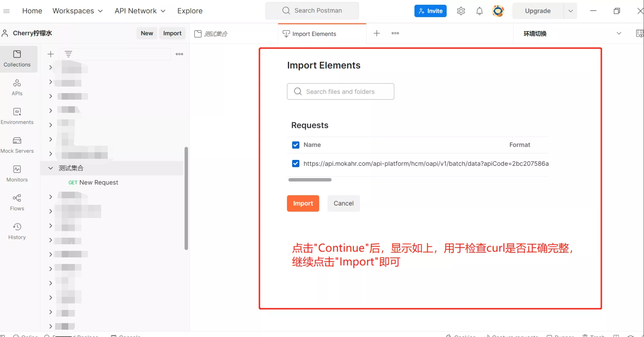The width and height of the screenshot is (644, 337).
Task: Toggle the Name select-all checkbox
Action: click(296, 145)
